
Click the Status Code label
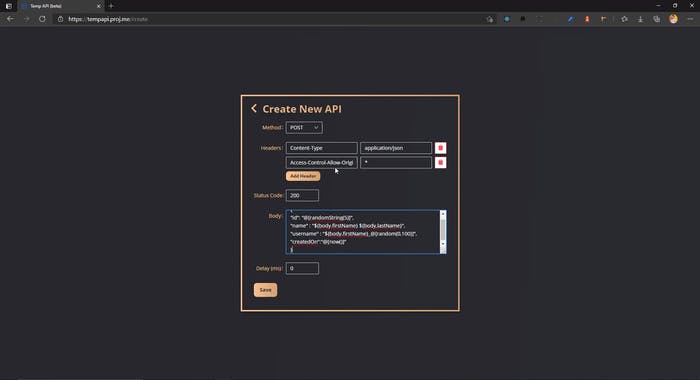[x=268, y=195]
